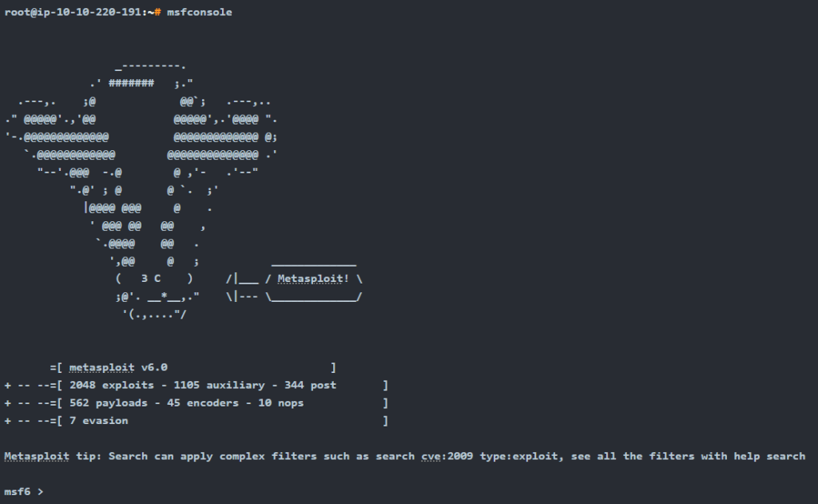
Task: Click the msfconsole command text
Action: (x=199, y=12)
